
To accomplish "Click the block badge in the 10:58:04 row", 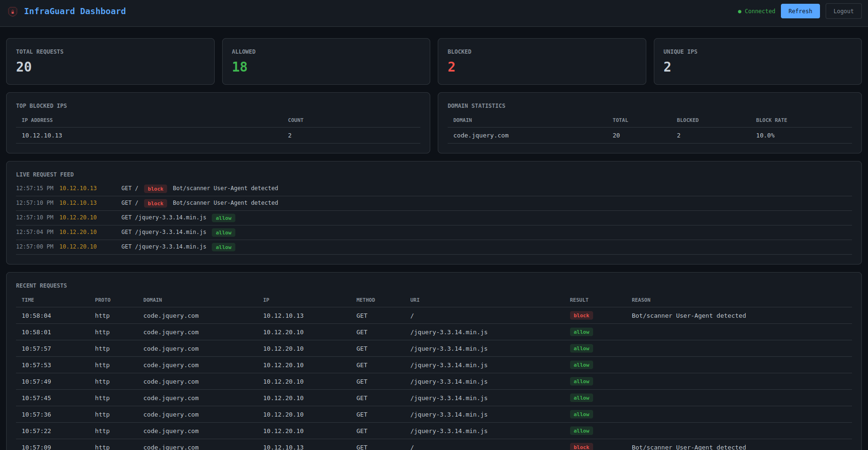I will point(581,315).
